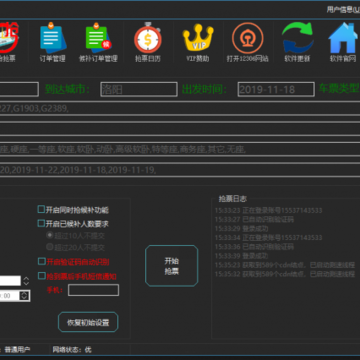Image resolution: width=360 pixels, height=360 pixels.
Task: Click the VIP赞助 crown icon
Action: tap(198, 42)
